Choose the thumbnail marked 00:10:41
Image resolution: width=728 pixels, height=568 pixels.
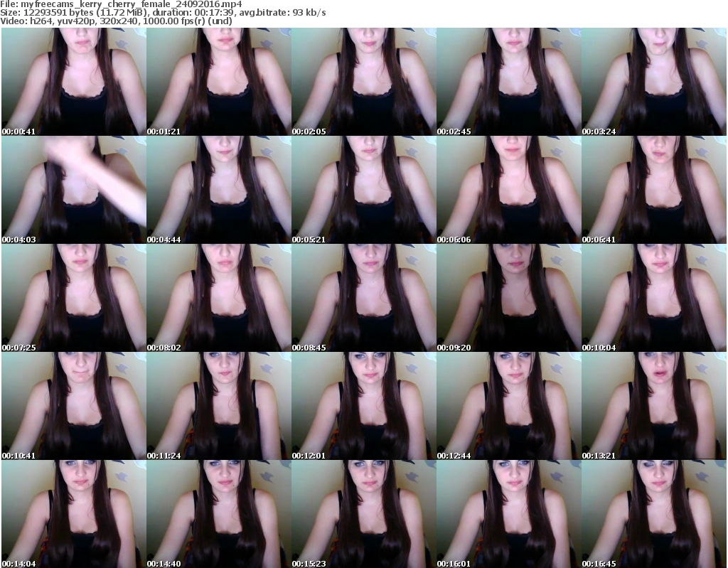pos(74,406)
